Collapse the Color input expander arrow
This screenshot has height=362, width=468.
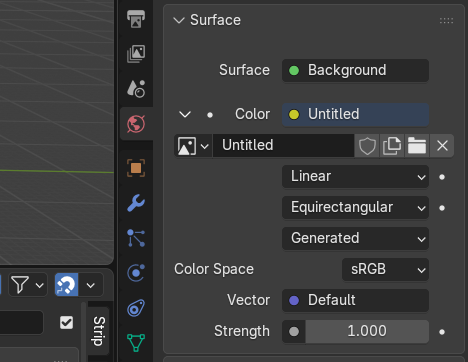click(185, 115)
